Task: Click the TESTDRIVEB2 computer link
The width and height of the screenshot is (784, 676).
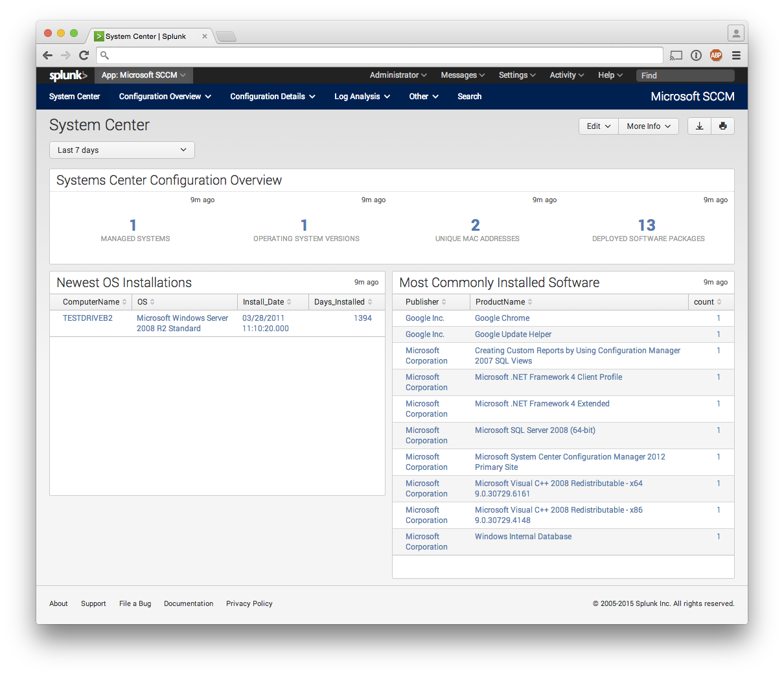Action: point(87,318)
